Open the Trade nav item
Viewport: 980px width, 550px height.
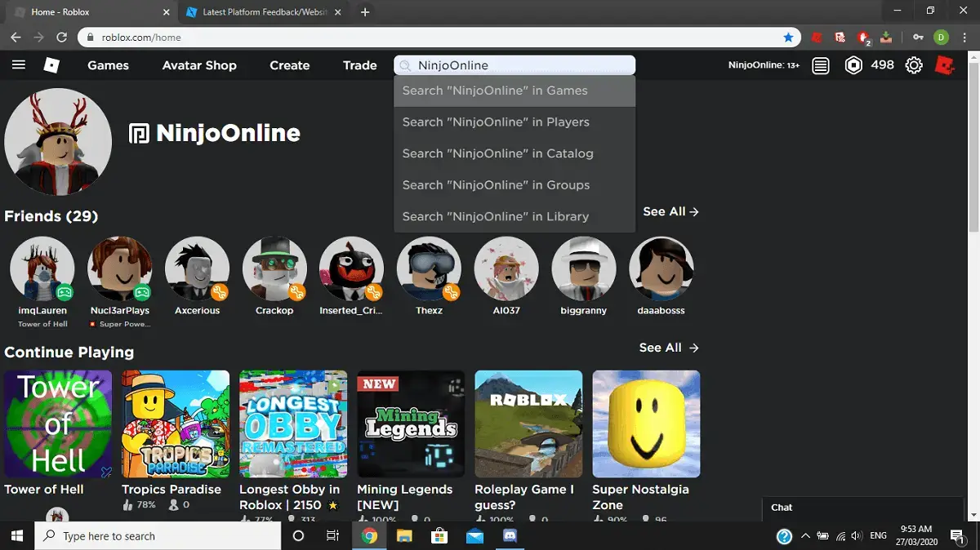pos(360,65)
